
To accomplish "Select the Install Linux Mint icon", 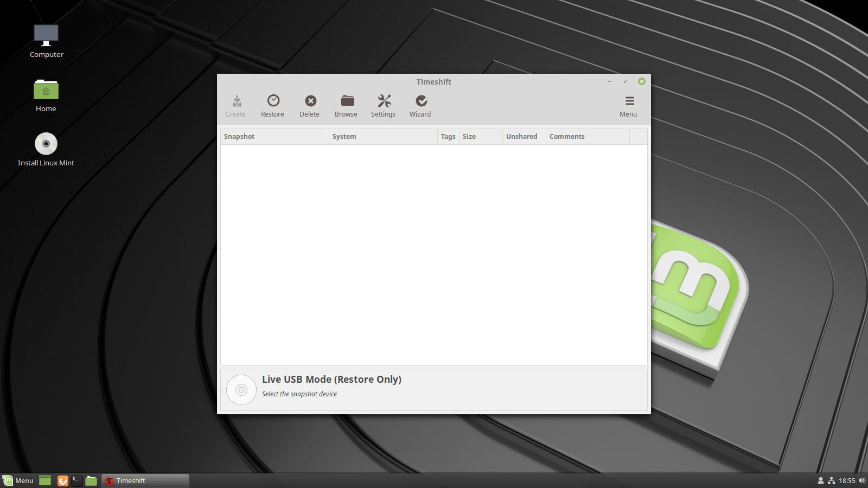I will click(x=46, y=150).
